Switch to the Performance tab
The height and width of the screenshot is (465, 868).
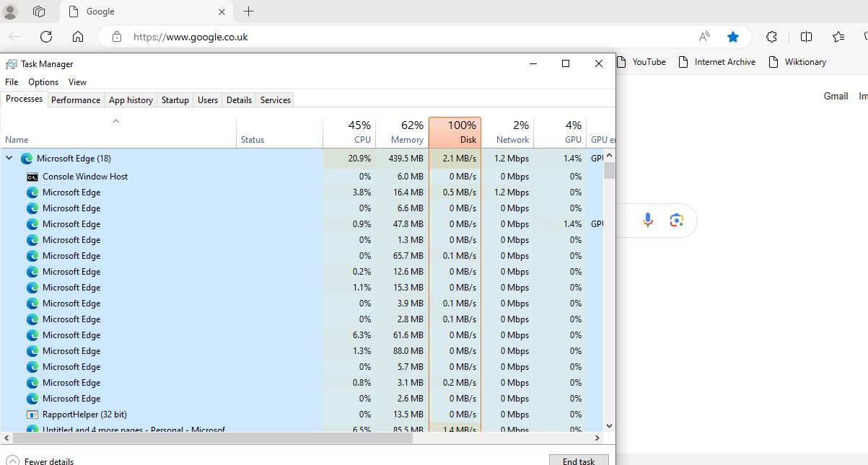[x=76, y=100]
